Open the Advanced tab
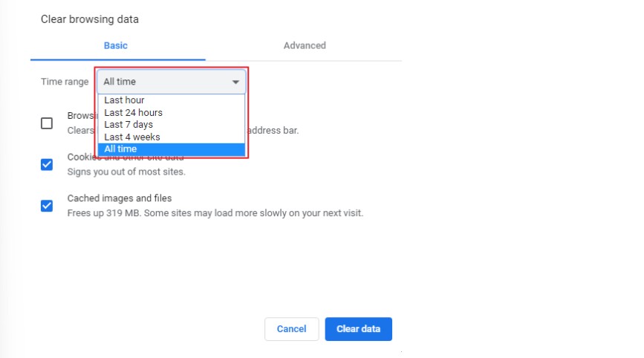 [305, 45]
